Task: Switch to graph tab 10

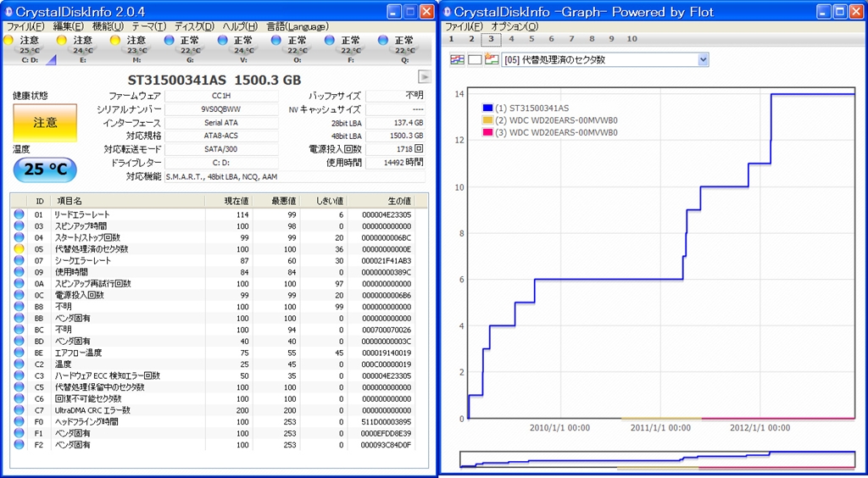Action: pyautogui.click(x=632, y=39)
